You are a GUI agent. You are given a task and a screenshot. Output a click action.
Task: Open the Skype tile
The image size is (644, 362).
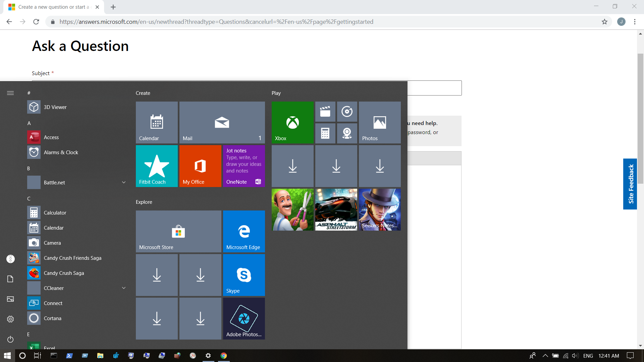pos(244,275)
